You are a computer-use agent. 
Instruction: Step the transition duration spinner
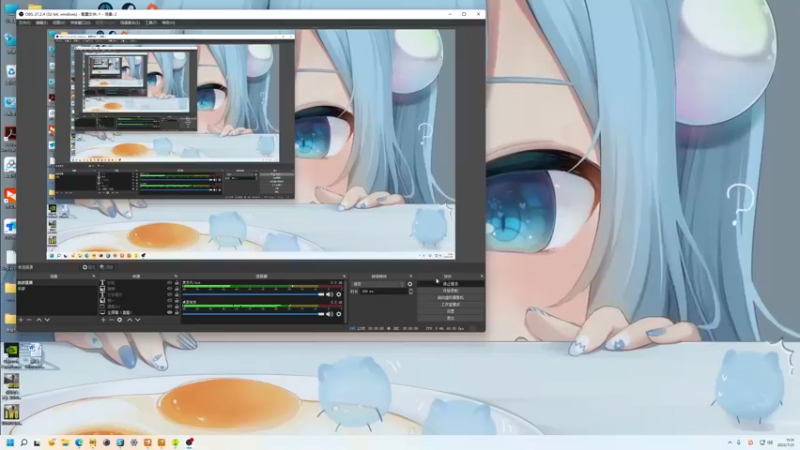point(411,291)
